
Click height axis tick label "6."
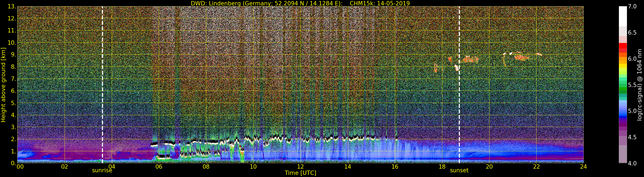[x=13, y=91]
